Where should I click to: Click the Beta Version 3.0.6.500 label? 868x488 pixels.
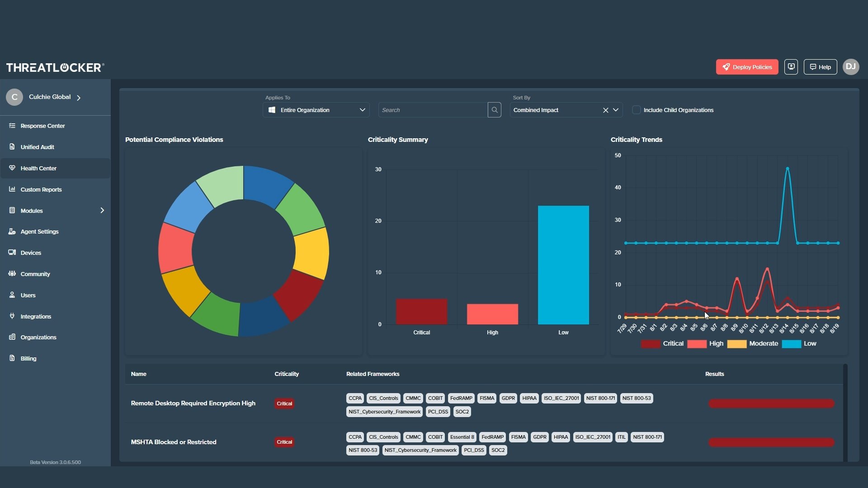[x=55, y=462]
